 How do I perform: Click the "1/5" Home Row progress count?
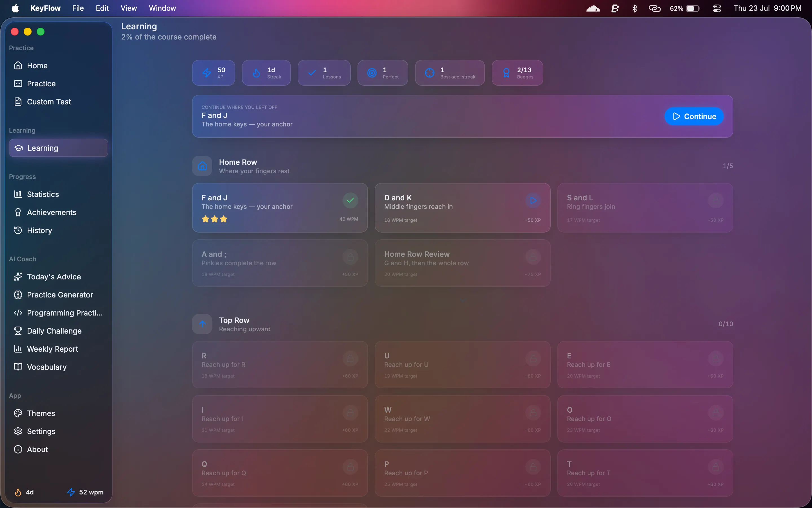pyautogui.click(x=727, y=166)
